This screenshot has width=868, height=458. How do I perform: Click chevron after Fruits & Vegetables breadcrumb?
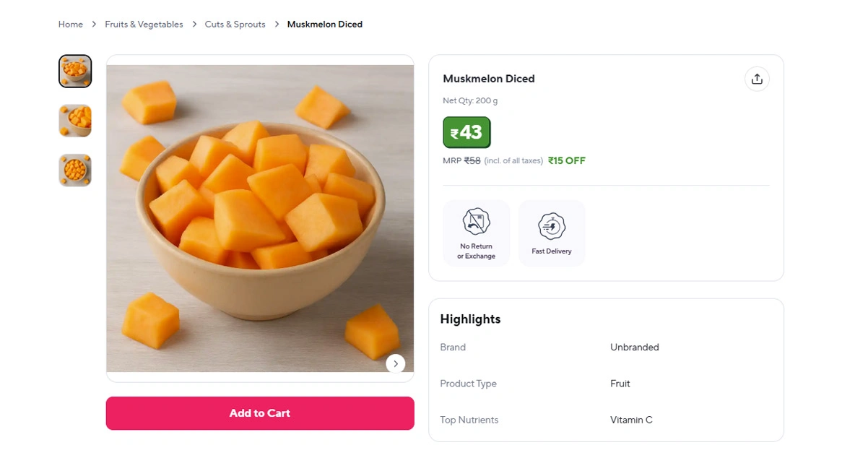coord(194,25)
